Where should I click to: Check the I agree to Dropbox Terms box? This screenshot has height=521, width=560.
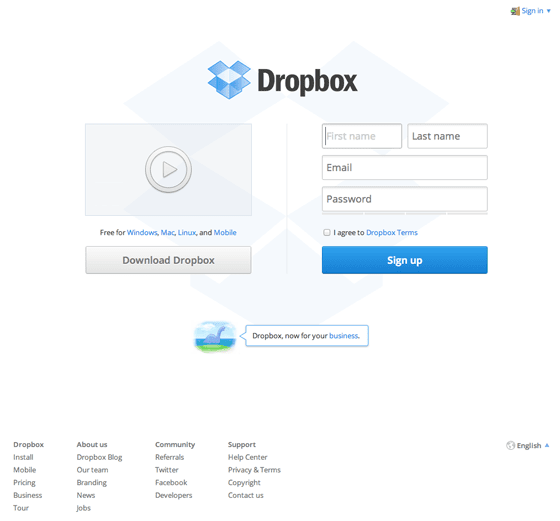(x=326, y=232)
